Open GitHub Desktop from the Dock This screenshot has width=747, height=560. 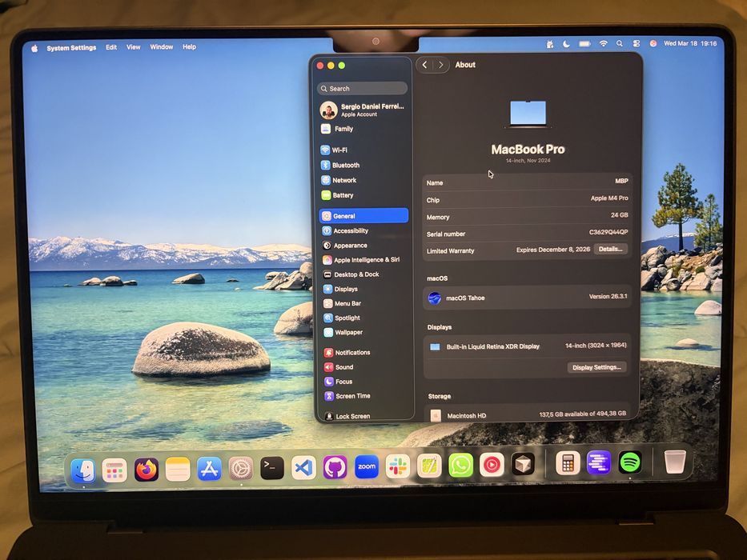tap(335, 468)
